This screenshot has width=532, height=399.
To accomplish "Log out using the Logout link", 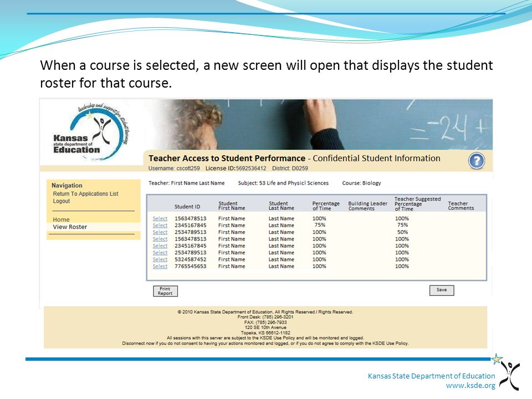I will [x=62, y=201].
